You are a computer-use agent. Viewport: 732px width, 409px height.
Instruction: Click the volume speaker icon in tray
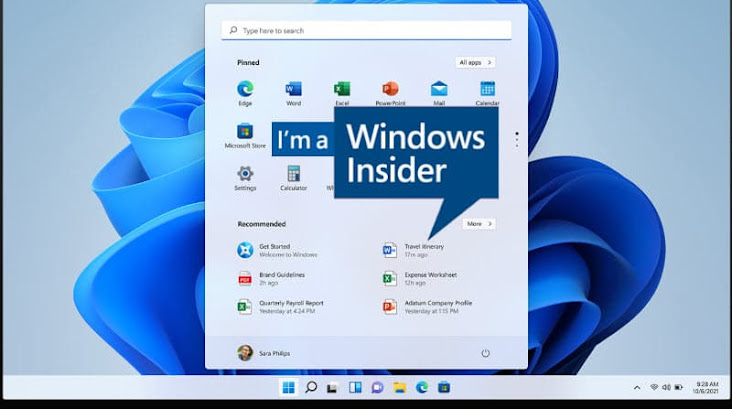pos(666,387)
